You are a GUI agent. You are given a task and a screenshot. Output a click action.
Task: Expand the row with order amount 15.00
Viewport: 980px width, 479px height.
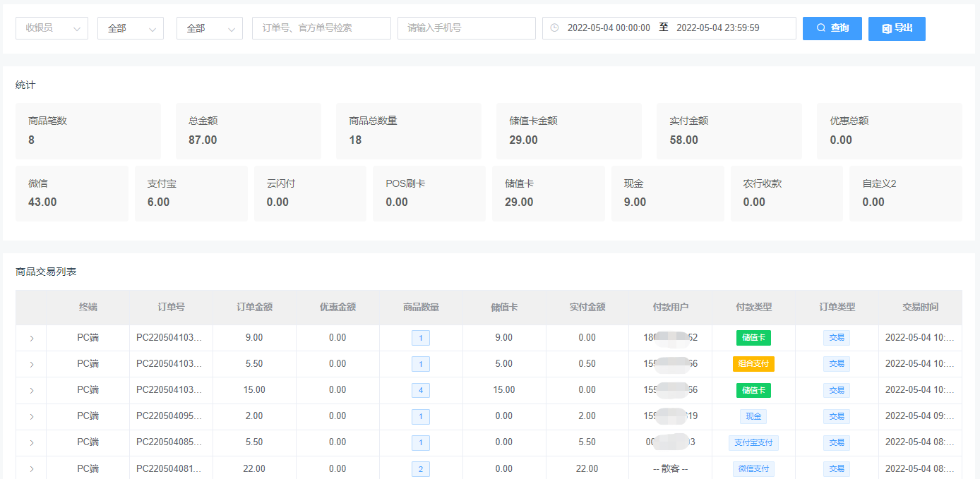coord(31,390)
